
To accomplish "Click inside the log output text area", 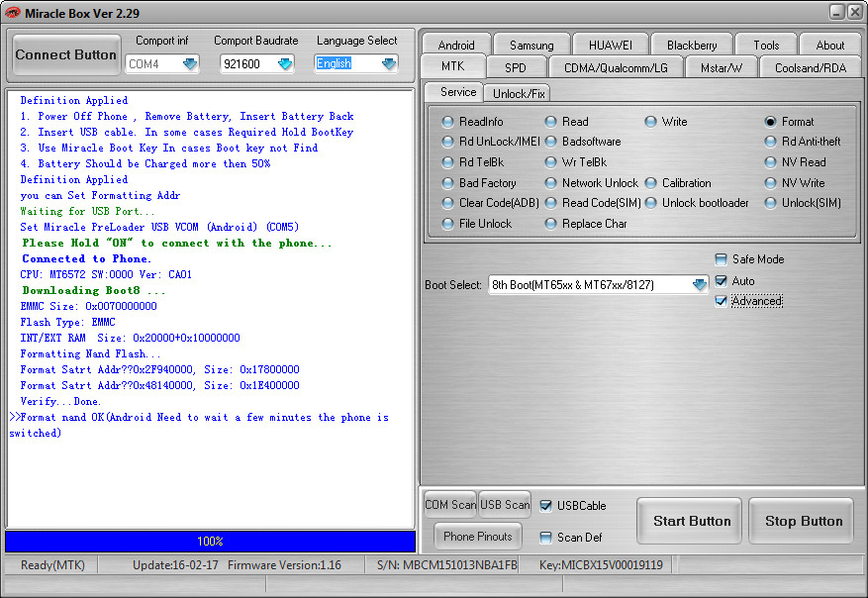I will click(x=210, y=475).
